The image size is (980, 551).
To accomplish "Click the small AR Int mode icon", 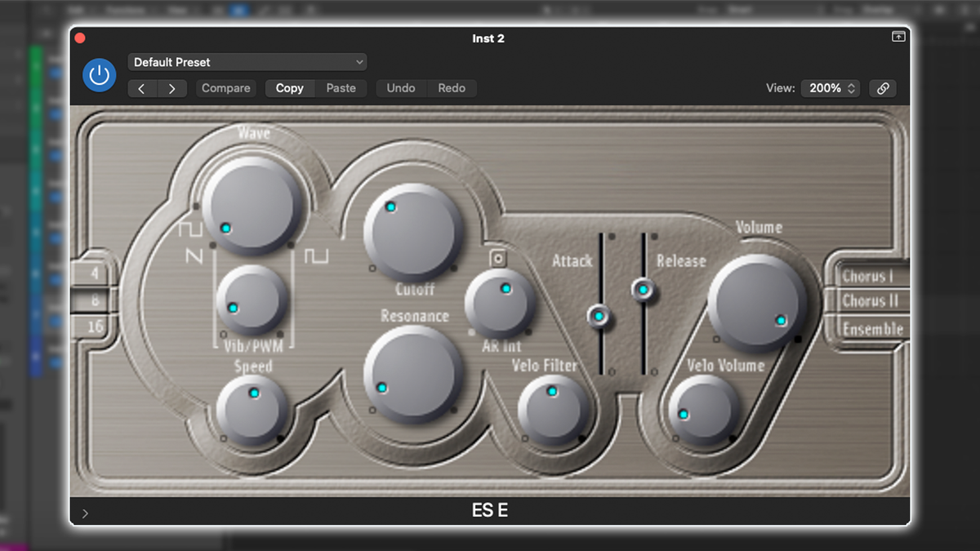I will [498, 257].
